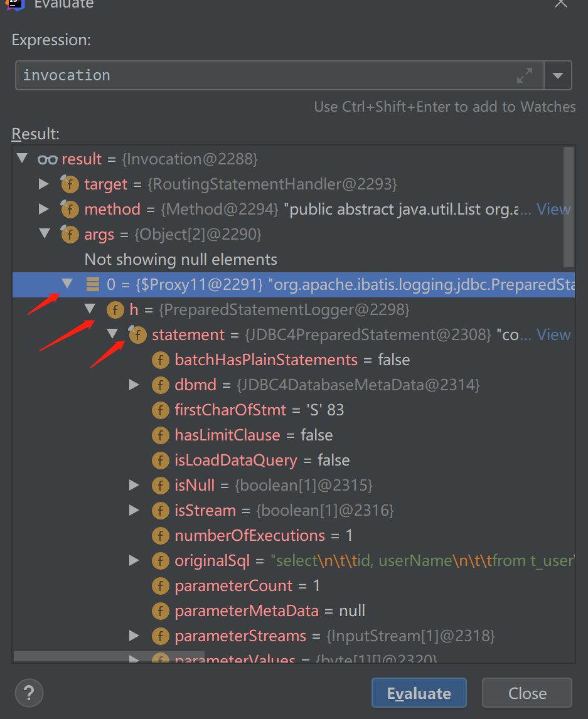This screenshot has height=719, width=588.
Task: Select isLoadDataQuery = false row
Action: (x=294, y=460)
